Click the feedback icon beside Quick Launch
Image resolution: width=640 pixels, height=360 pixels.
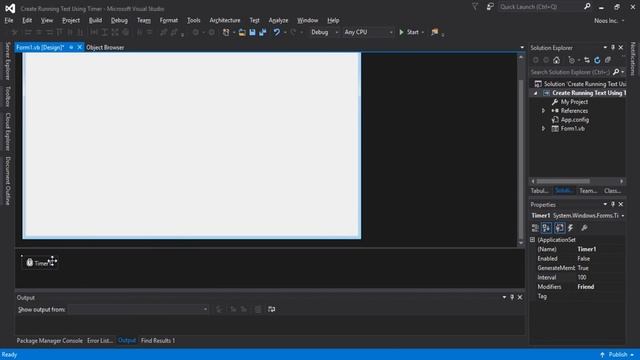tap(490, 7)
